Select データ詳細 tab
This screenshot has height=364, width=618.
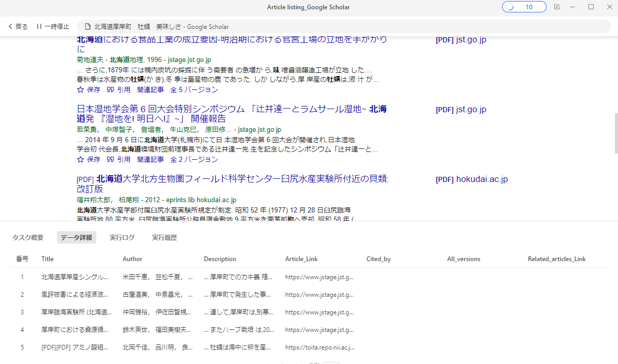pyautogui.click(x=77, y=238)
